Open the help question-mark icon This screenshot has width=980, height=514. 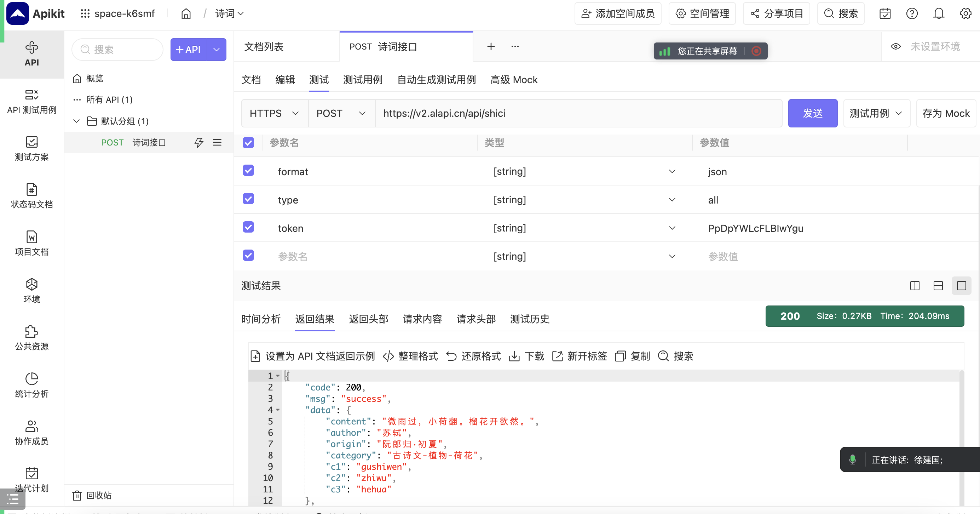912,14
